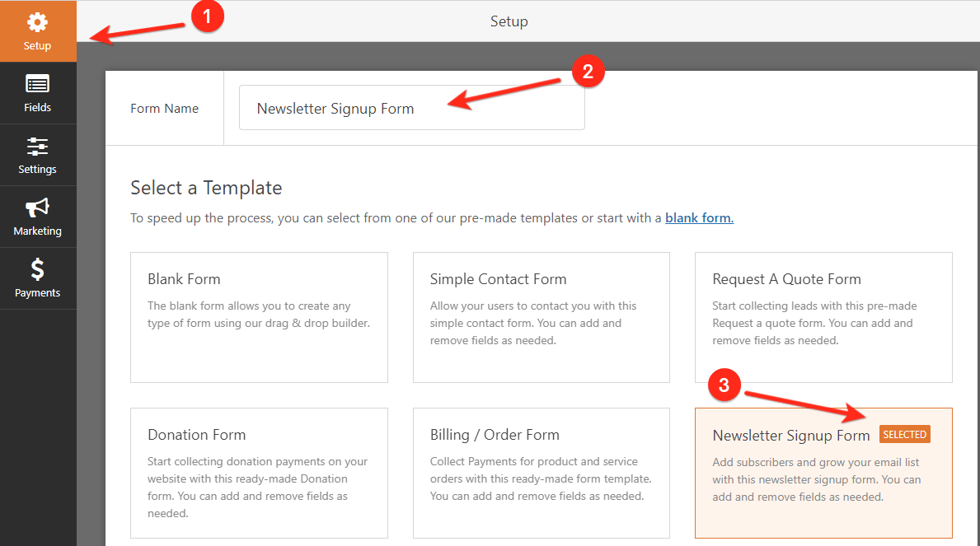Follow the blank form link

pos(699,218)
